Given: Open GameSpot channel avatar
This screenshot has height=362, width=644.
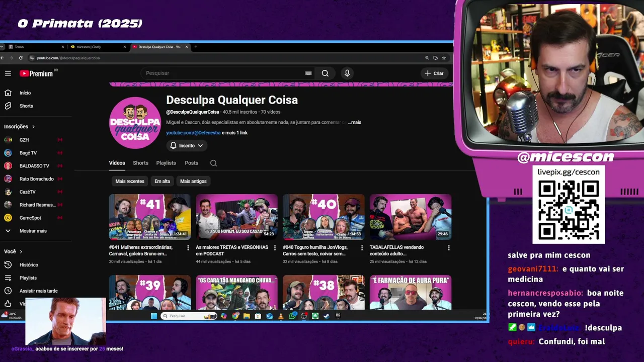Looking at the screenshot, I should [8, 218].
